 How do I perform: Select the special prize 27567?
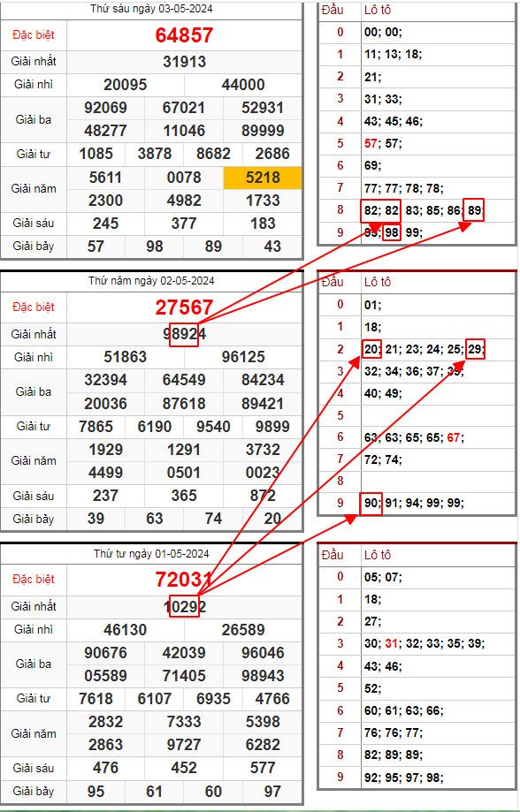pyautogui.click(x=184, y=307)
